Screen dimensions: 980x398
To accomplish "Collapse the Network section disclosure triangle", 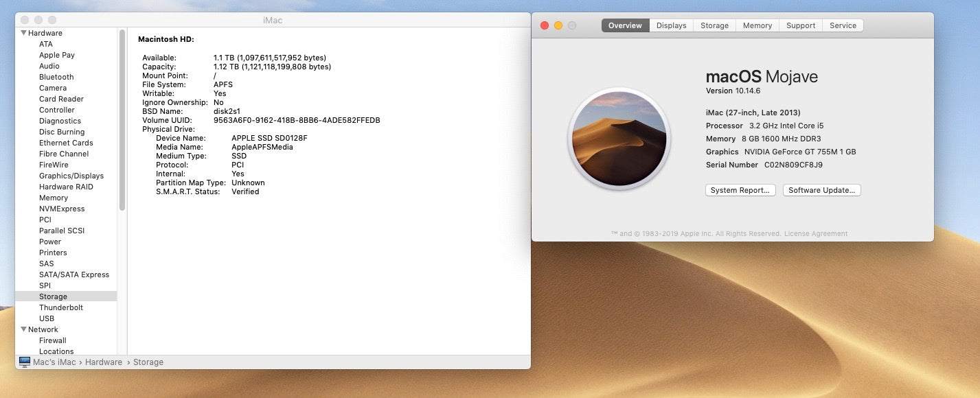I will pos(23,329).
